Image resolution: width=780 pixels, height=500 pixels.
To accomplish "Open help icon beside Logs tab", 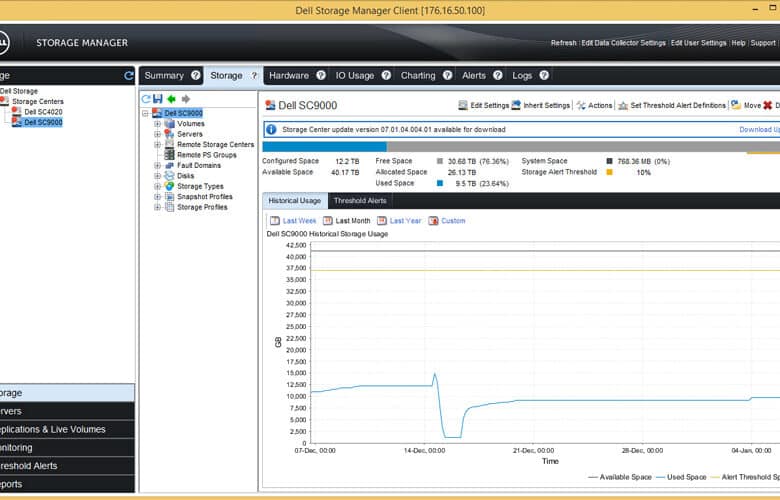I will 544,75.
